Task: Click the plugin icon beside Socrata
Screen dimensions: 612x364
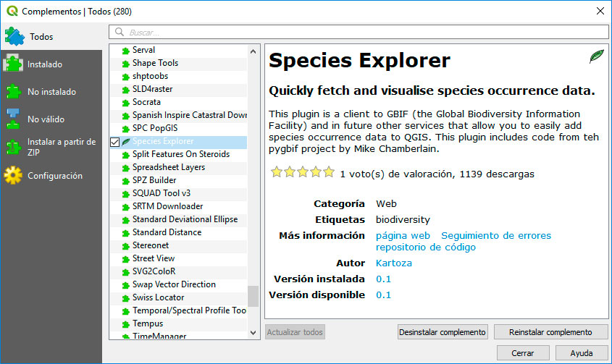Action: (x=126, y=103)
